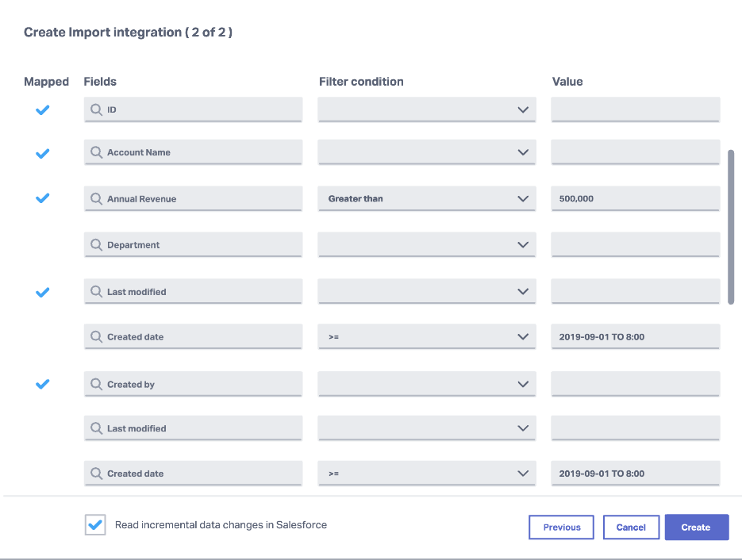Click the vertical scrollbar on the right

point(731,226)
